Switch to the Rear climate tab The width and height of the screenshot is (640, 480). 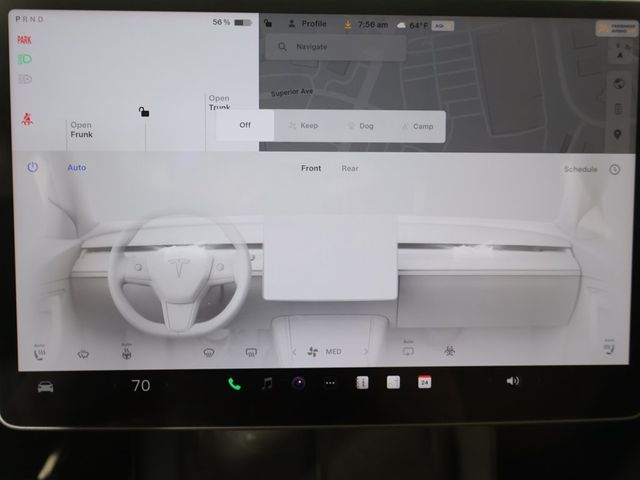[350, 169]
